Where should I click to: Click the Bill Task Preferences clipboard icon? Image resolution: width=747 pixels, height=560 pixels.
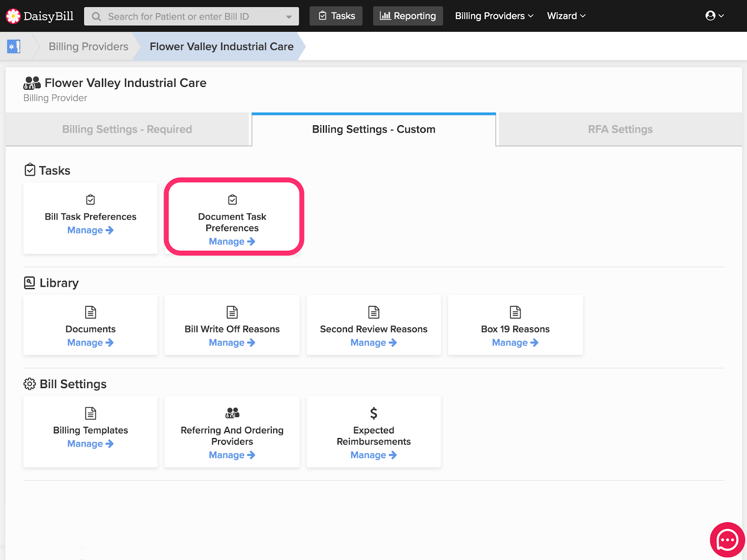click(x=91, y=200)
